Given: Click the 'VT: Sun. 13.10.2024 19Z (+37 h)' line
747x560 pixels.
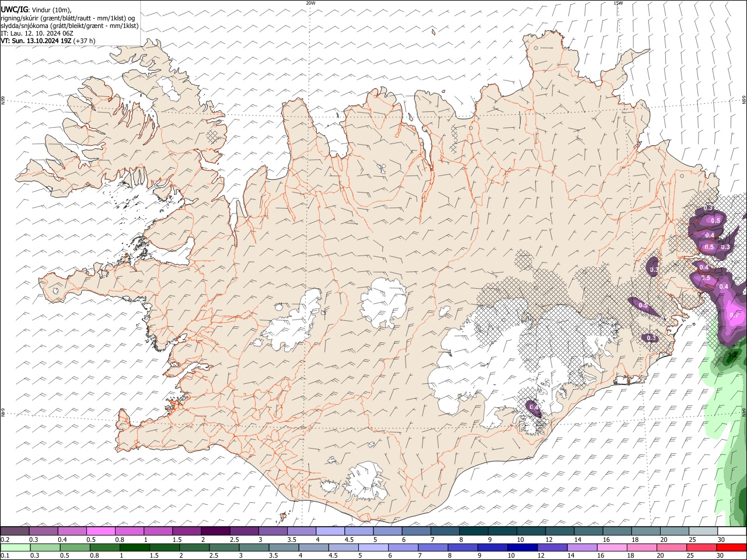Looking at the screenshot, I should (x=48, y=41).
